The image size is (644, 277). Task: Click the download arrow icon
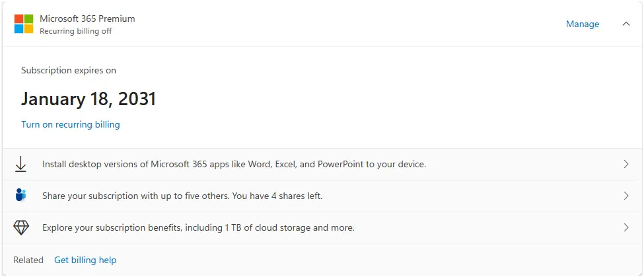[x=20, y=165]
